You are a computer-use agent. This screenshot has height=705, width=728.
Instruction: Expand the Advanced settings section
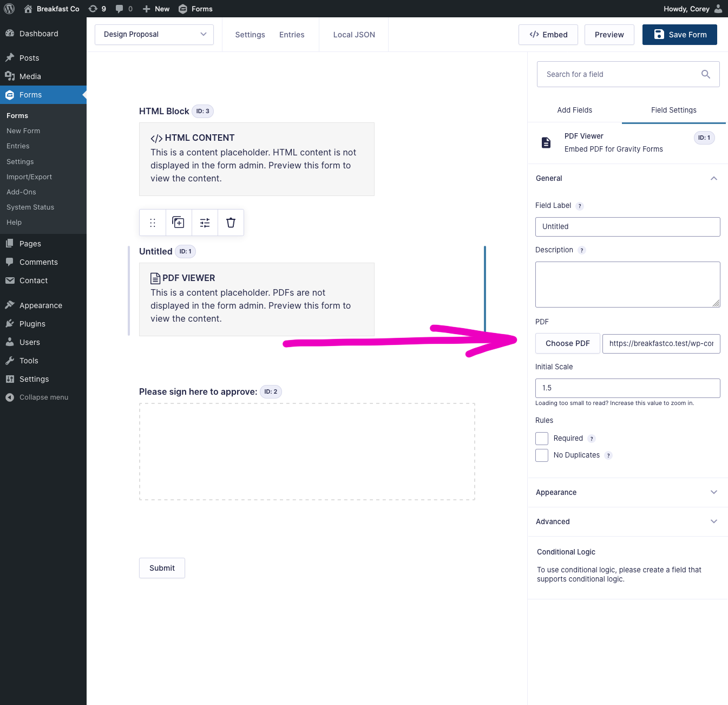click(628, 521)
